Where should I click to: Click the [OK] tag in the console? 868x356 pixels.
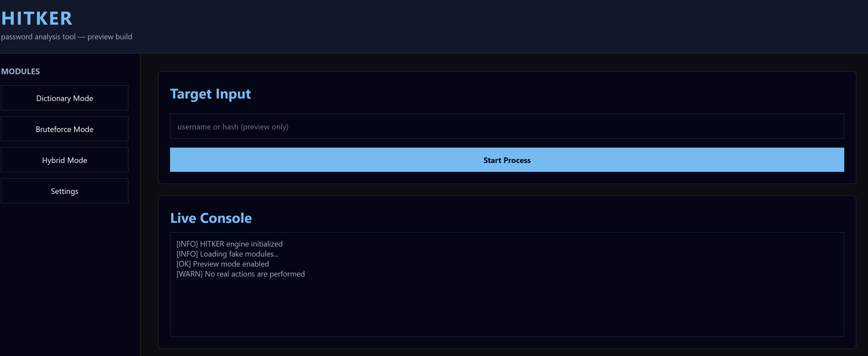184,264
